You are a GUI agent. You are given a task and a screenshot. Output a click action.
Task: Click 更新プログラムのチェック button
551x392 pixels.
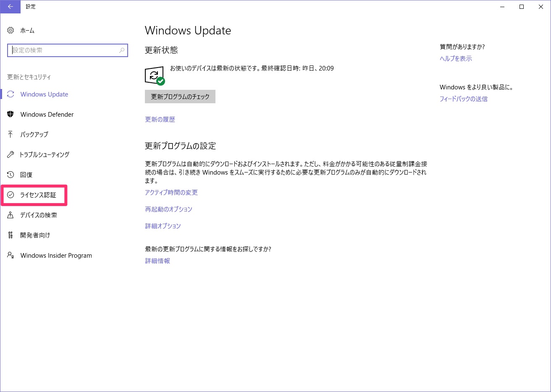tap(180, 97)
